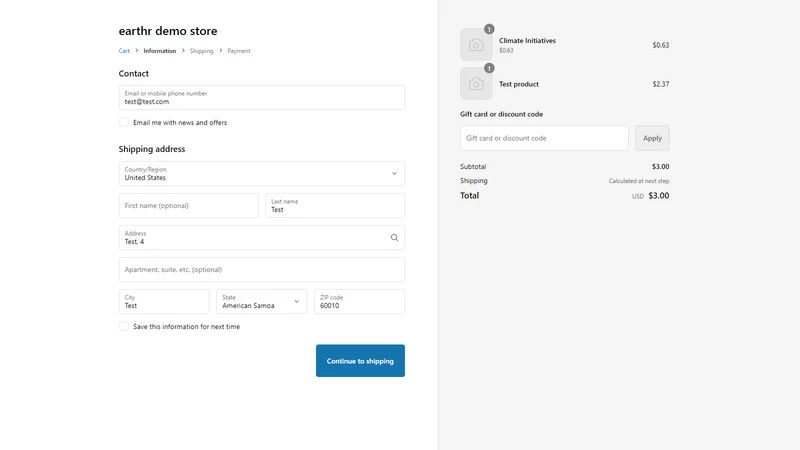
Task: Focus the Last name field
Action: [x=335, y=206]
